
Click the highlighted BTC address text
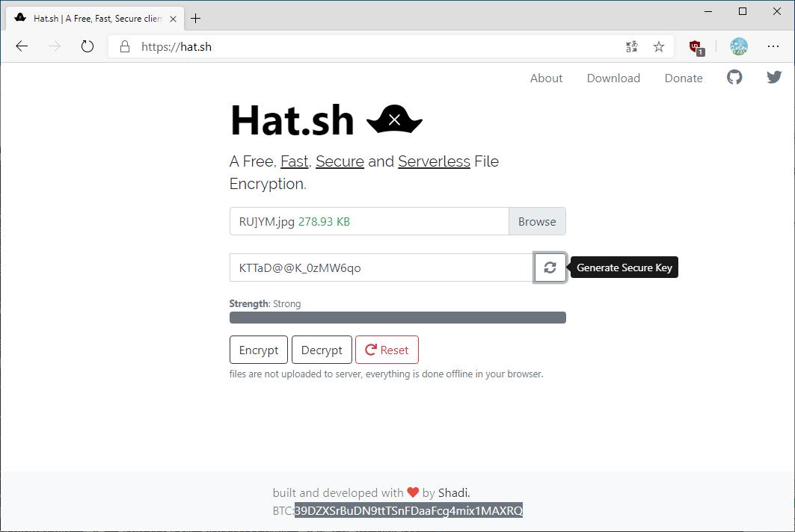(408, 510)
